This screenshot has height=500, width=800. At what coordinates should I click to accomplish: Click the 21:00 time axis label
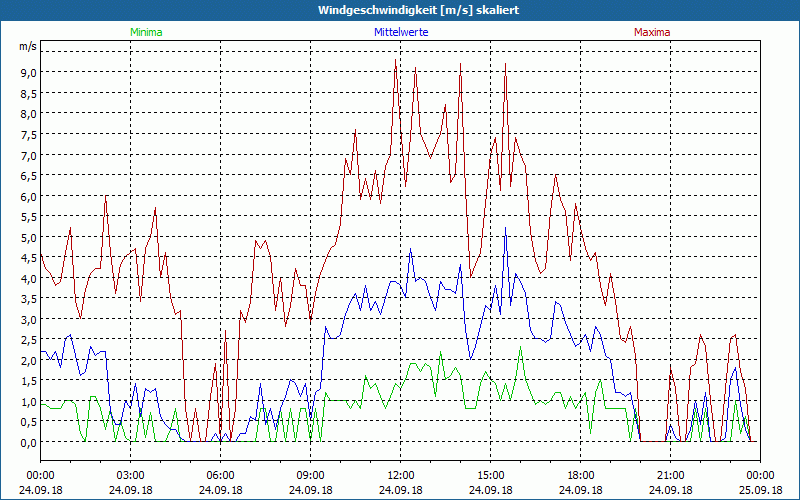670,475
